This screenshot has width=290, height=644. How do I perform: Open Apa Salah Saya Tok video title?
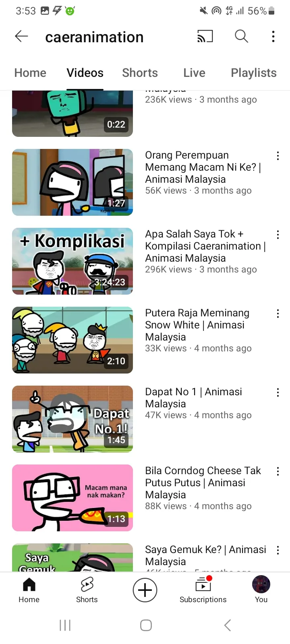(205, 246)
